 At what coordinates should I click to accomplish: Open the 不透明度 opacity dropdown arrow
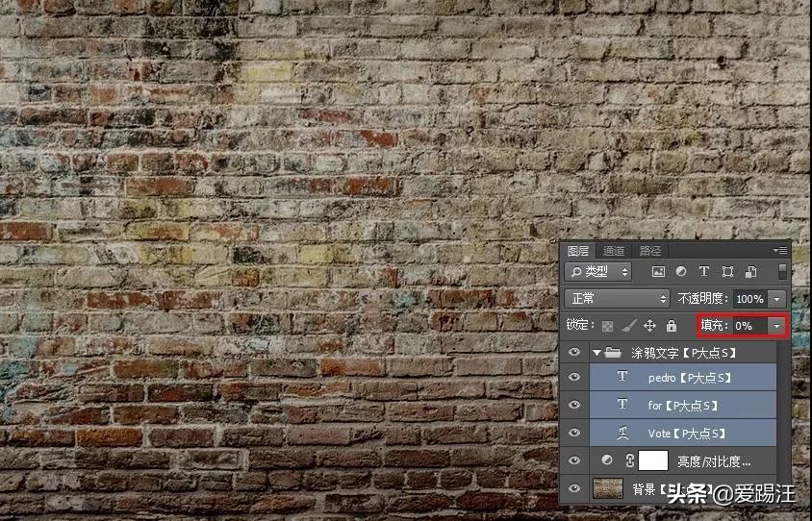(776, 299)
